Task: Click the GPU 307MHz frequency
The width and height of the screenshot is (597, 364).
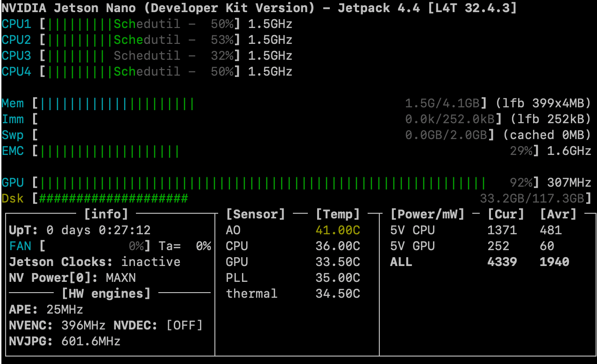Action: (x=569, y=182)
